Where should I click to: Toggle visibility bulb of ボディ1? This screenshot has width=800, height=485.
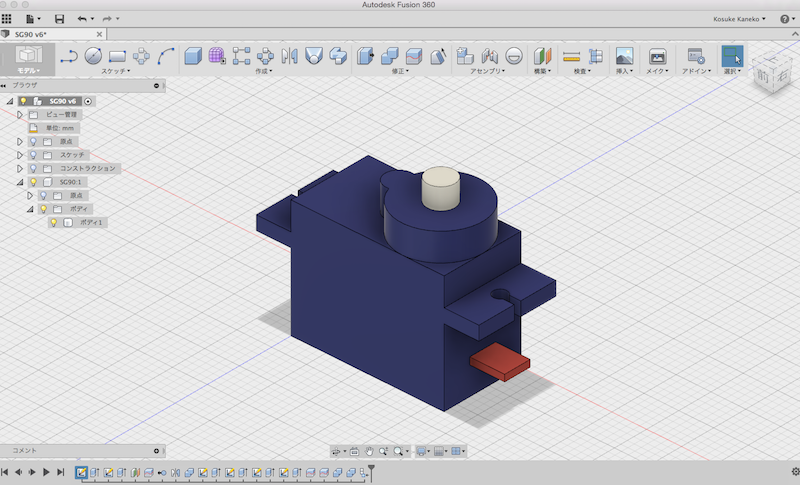coord(54,222)
